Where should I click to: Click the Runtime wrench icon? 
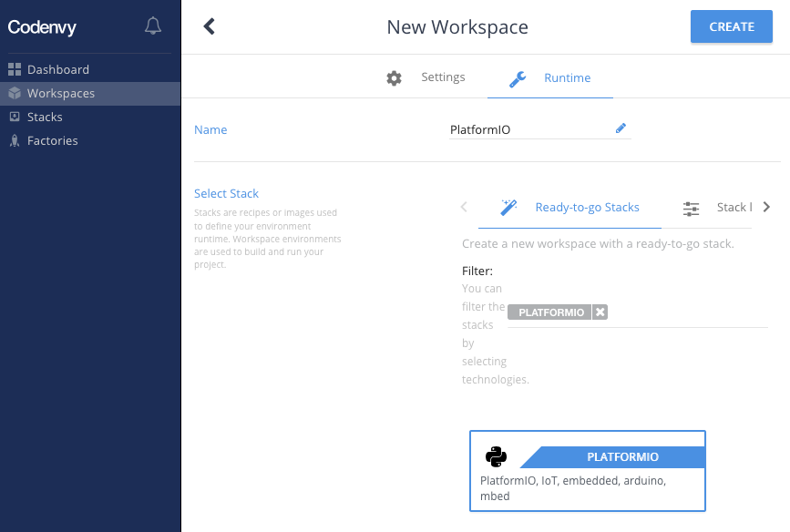pyautogui.click(x=518, y=79)
